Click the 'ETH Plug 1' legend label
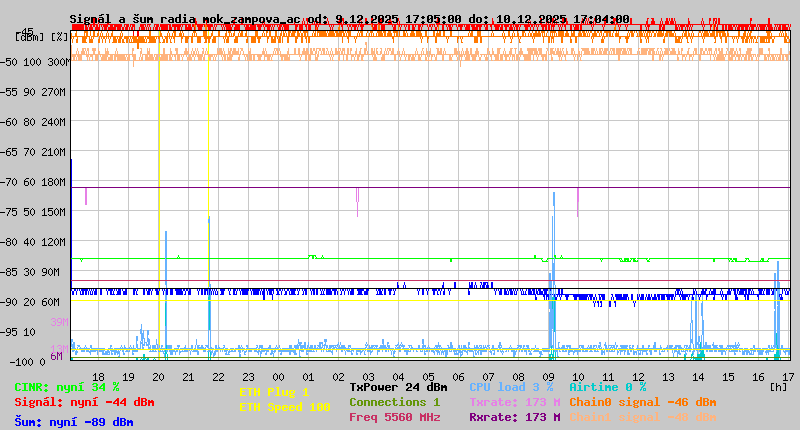Screen dimensions: 800x430 [x=274, y=392]
